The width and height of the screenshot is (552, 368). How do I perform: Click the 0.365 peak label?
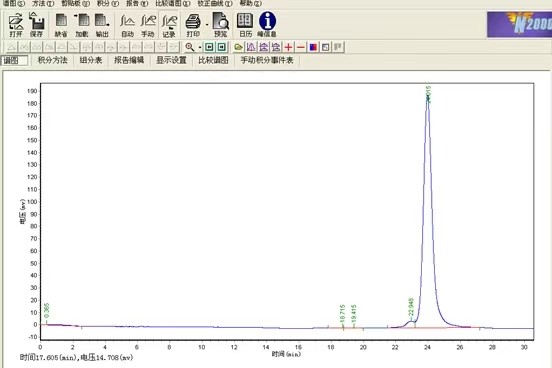point(47,311)
